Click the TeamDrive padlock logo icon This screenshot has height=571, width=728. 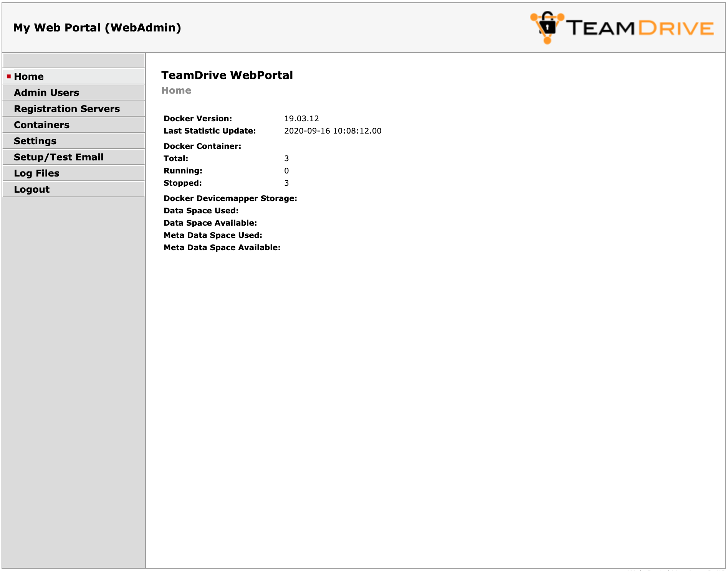pos(547,27)
